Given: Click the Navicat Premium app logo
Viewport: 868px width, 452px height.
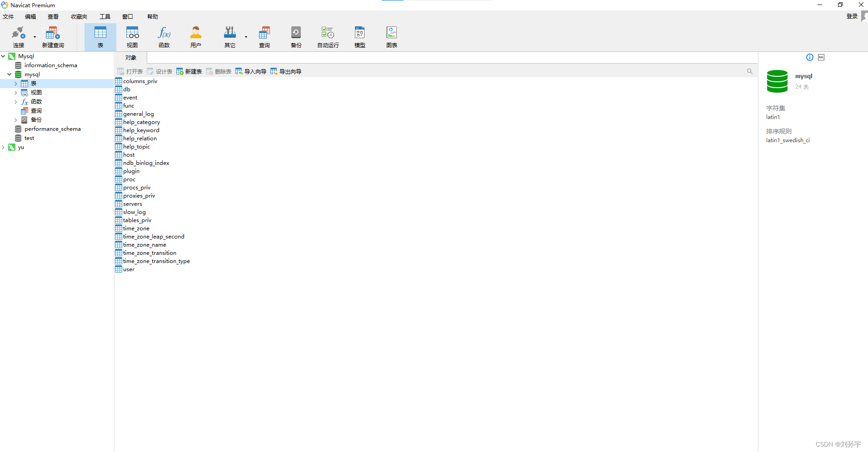Looking at the screenshot, I should (5, 5).
